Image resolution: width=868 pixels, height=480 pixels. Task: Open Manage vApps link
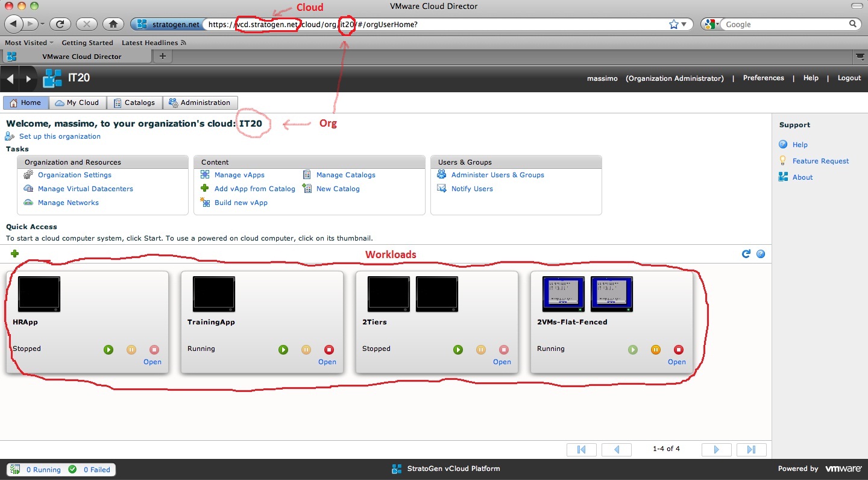point(239,175)
